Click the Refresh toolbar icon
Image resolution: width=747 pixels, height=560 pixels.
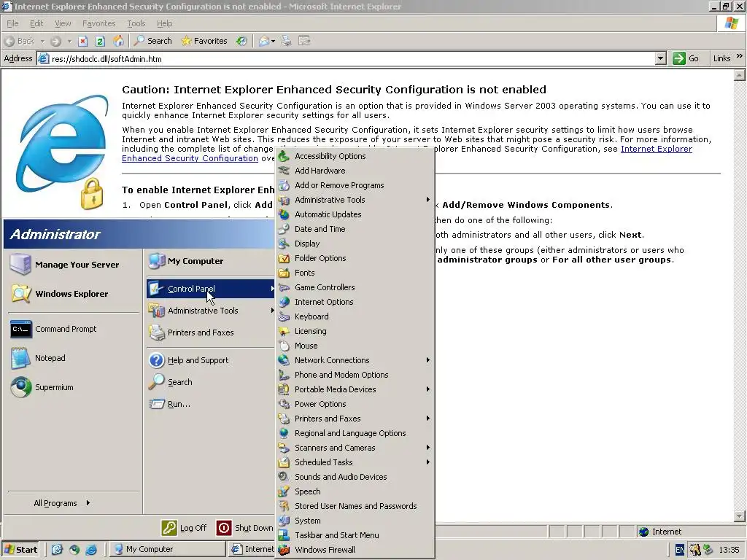100,41
